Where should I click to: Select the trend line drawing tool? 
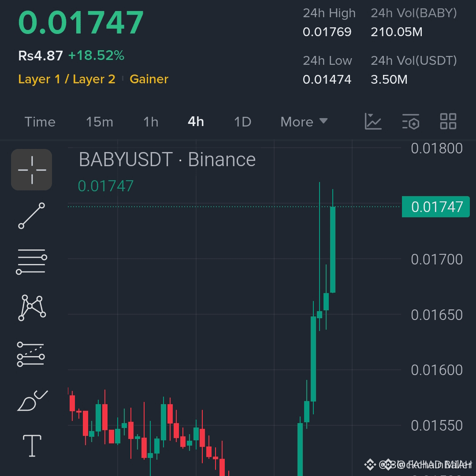(x=32, y=216)
